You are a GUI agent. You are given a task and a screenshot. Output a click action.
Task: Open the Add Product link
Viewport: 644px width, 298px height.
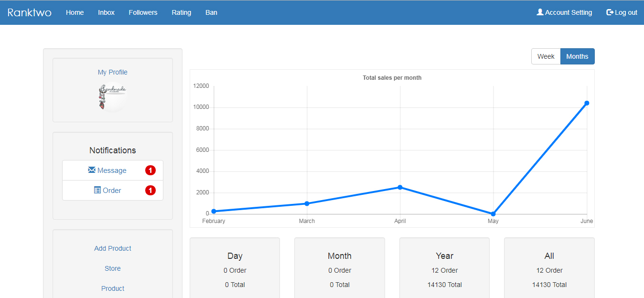(x=112, y=248)
